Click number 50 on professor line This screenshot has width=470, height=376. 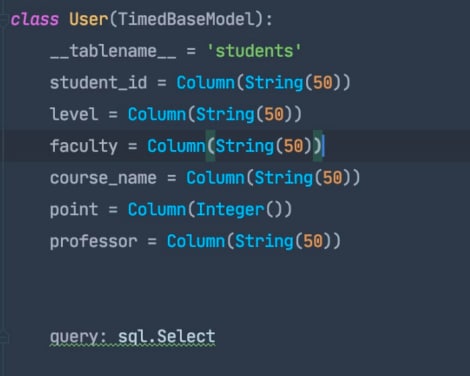pyautogui.click(x=313, y=241)
